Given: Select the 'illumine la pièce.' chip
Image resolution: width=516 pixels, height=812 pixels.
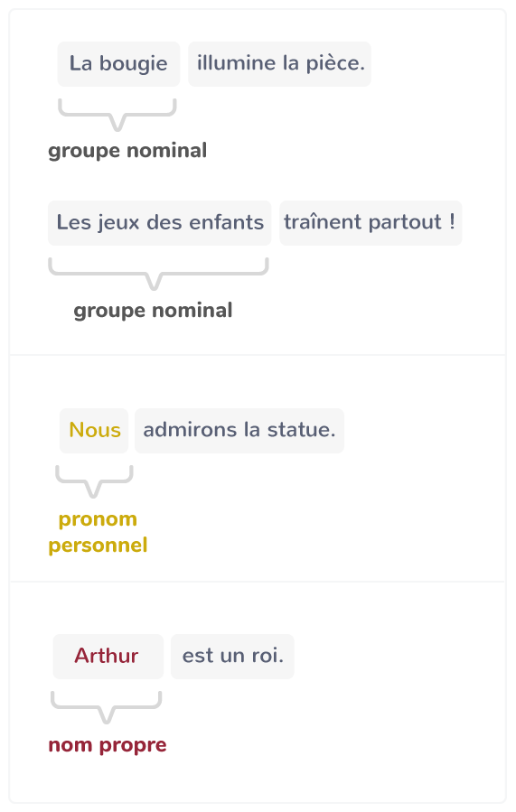Looking at the screenshot, I should (280, 64).
